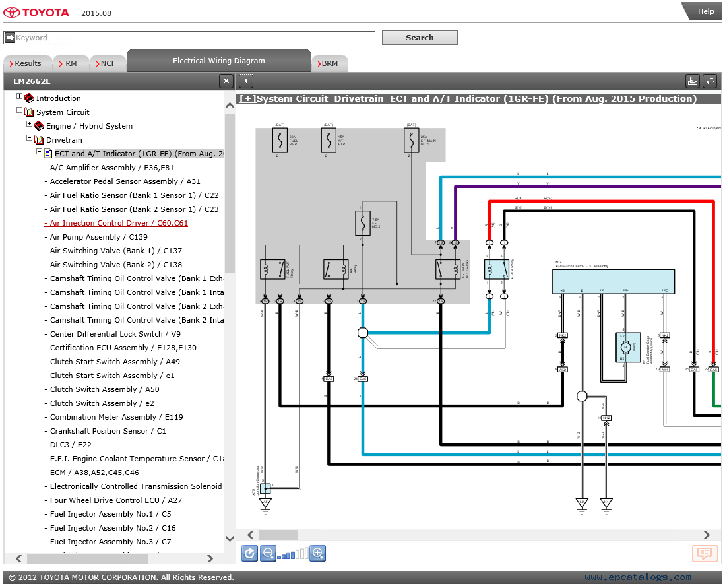The height and width of the screenshot is (588, 725).
Task: Click the Toyota logo
Action: (x=36, y=13)
